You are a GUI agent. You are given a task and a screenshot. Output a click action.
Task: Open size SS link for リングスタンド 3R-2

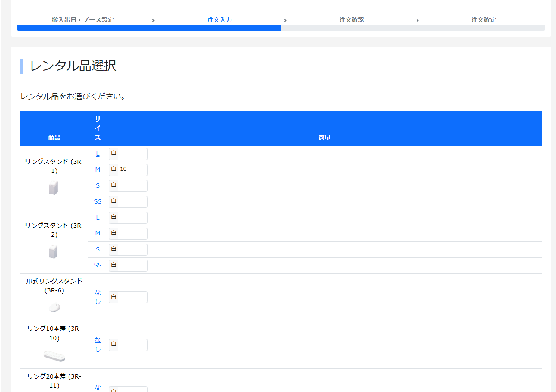[x=98, y=265]
